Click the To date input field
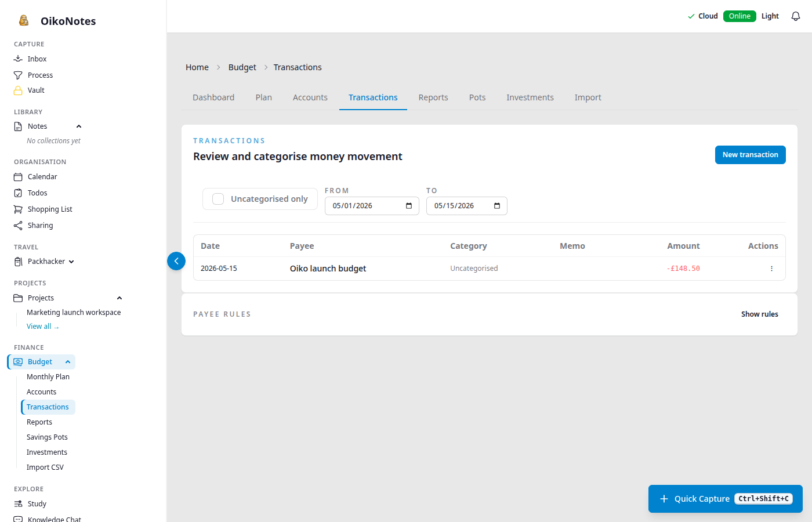 tap(467, 206)
